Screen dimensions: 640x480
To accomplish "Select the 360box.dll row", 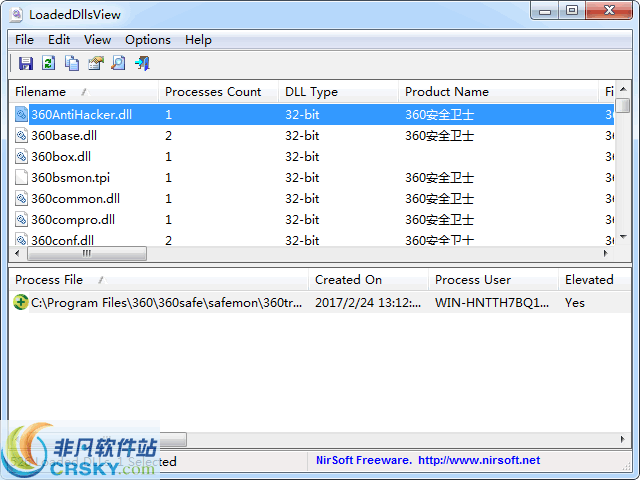I will tap(312, 156).
